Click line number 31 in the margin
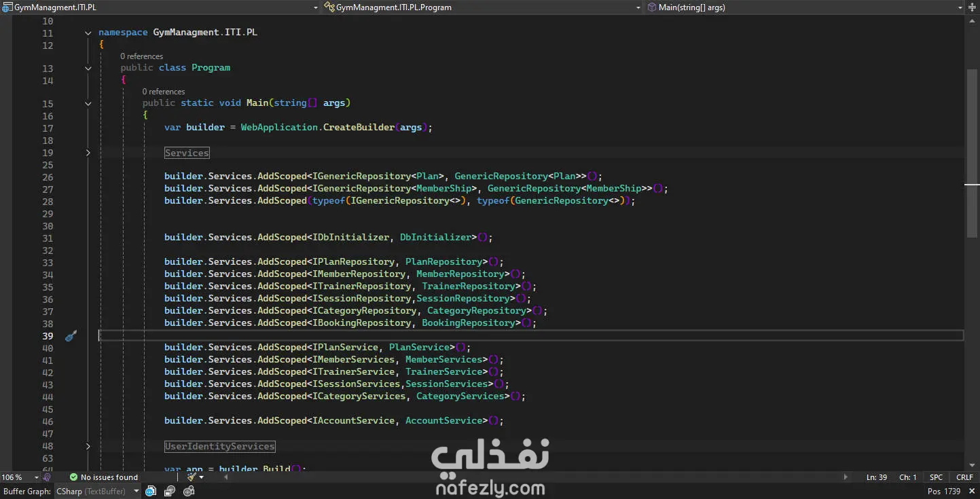Viewport: 980px width, 499px height. [48, 238]
